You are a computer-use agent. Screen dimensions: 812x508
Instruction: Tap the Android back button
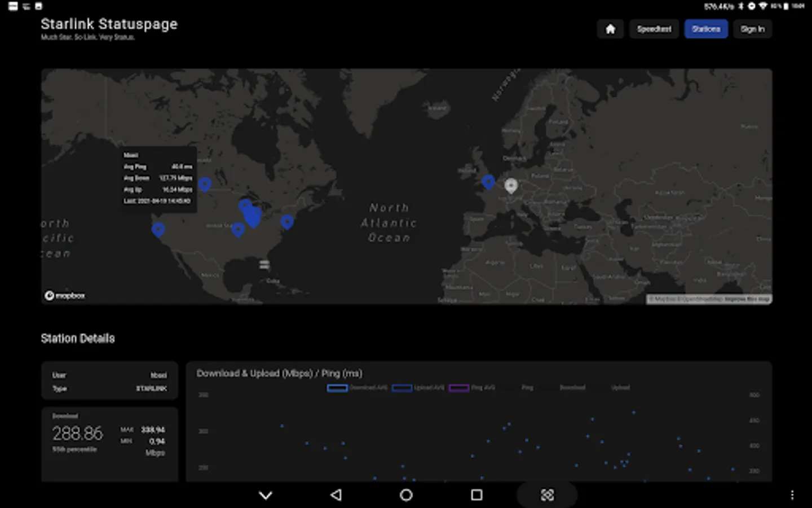[336, 495]
